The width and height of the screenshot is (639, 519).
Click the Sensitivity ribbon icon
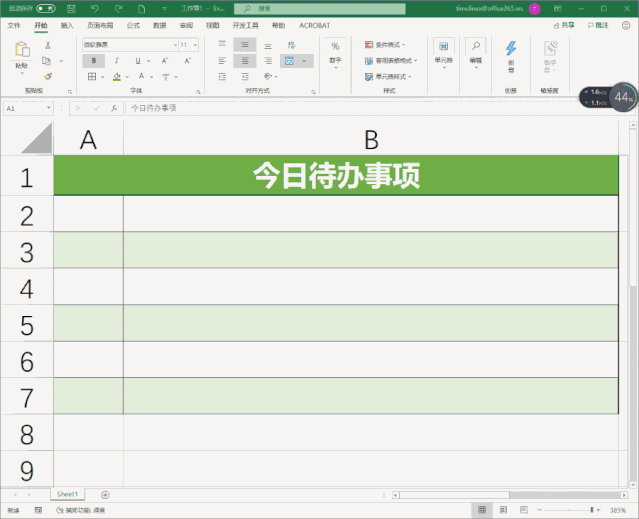coord(550,48)
